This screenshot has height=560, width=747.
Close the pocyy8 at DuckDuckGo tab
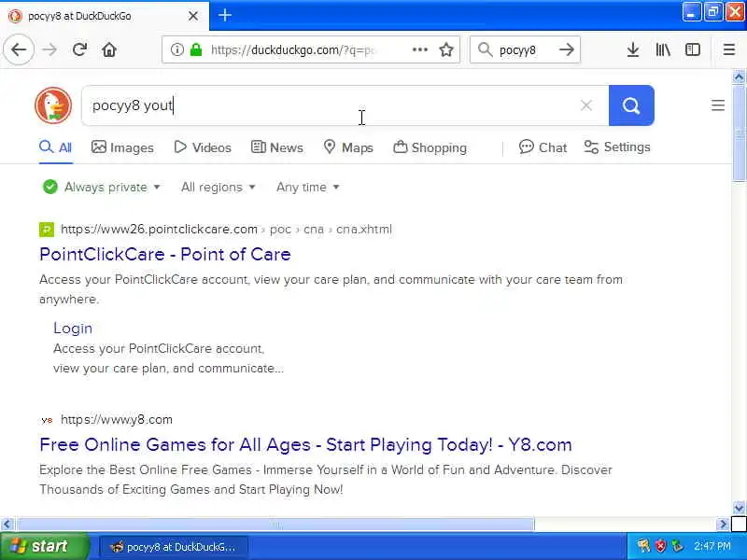click(193, 16)
